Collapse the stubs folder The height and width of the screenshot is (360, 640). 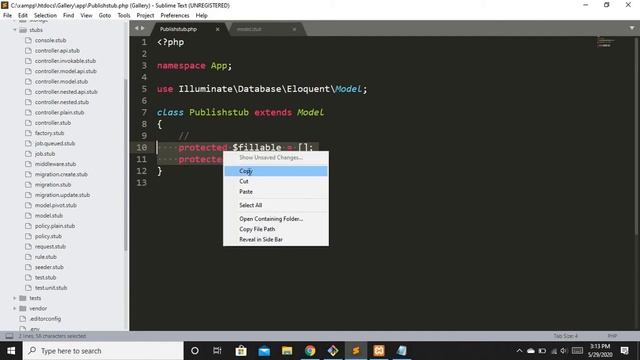tap(15, 30)
